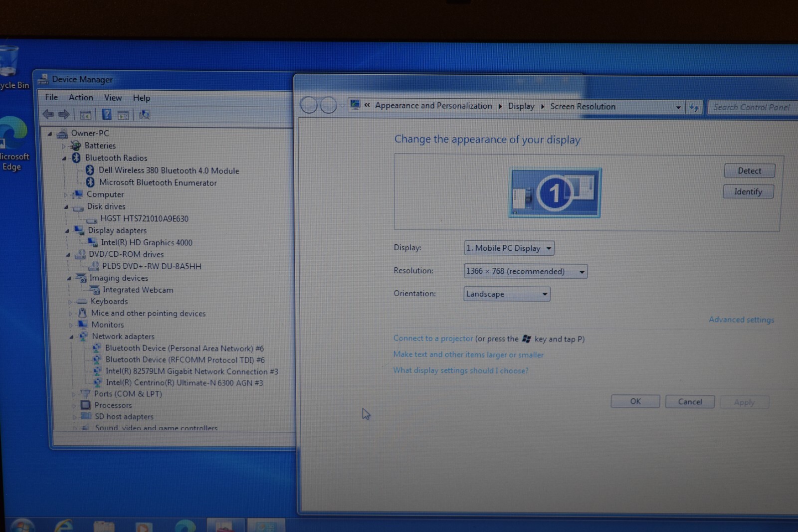Image resolution: width=798 pixels, height=532 pixels.
Task: Click the Cancel button
Action: tap(690, 402)
